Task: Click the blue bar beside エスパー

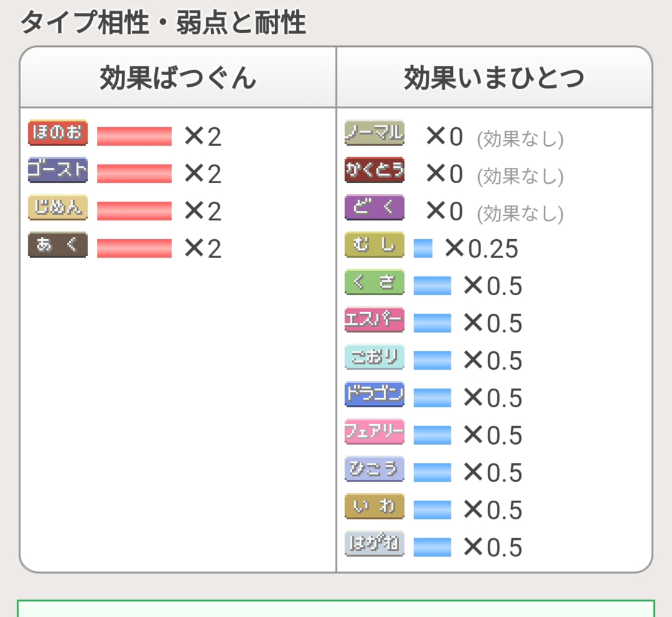Action: point(432,323)
